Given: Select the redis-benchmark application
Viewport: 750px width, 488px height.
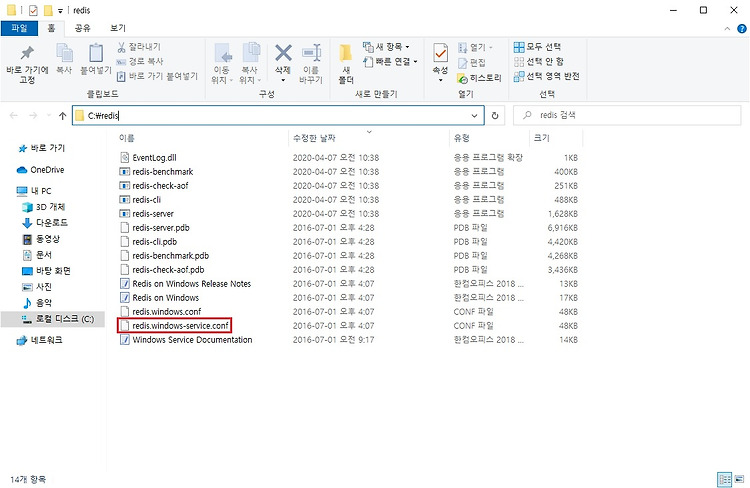Looking at the screenshot, I should point(156,171).
